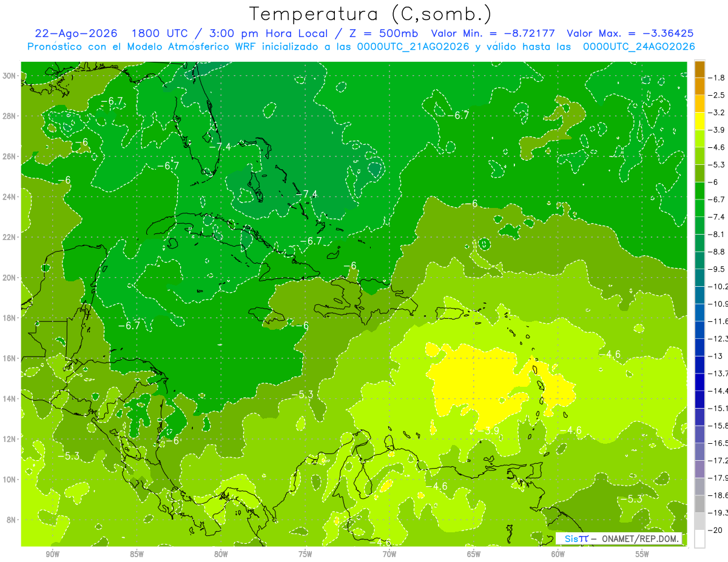The height and width of the screenshot is (562, 728).
Task: Click the '-3.2' color bar label
Action: [716, 113]
